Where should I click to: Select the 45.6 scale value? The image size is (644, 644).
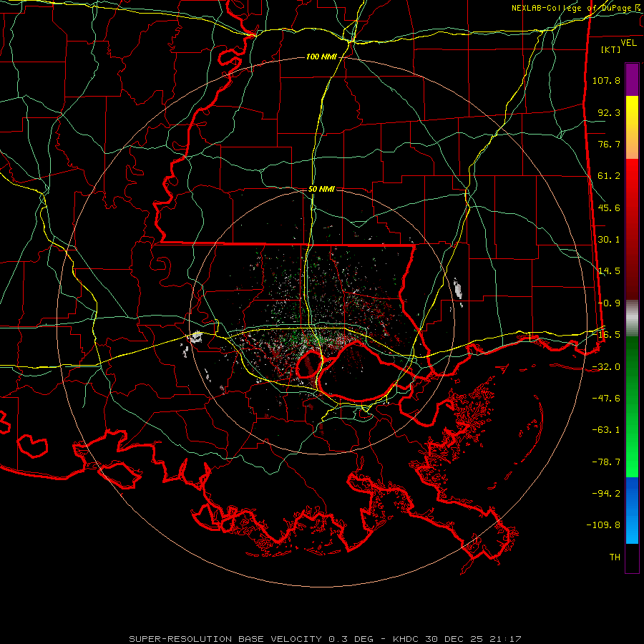click(609, 208)
